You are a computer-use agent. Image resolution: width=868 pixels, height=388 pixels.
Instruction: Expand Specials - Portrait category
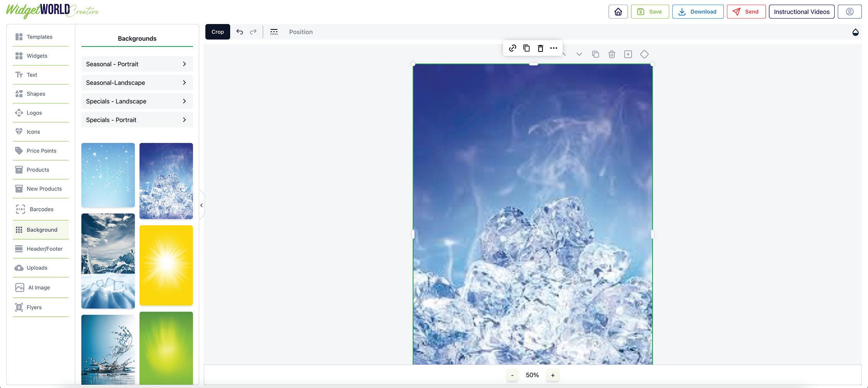137,120
